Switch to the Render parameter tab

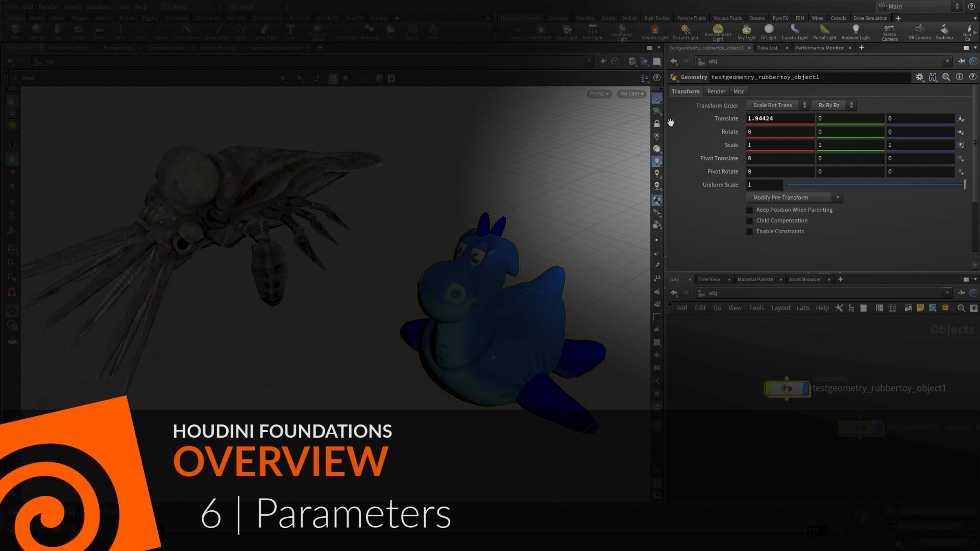coord(716,91)
